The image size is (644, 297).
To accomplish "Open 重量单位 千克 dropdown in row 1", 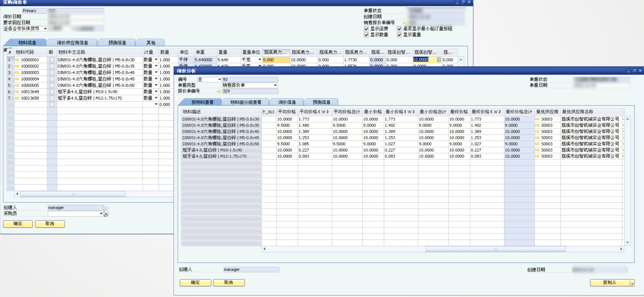I will point(260,60).
